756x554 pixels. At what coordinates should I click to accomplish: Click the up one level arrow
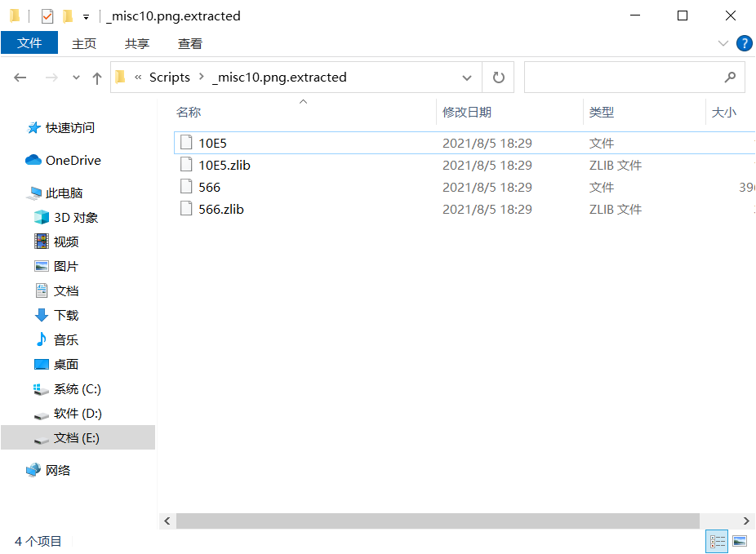(96, 77)
